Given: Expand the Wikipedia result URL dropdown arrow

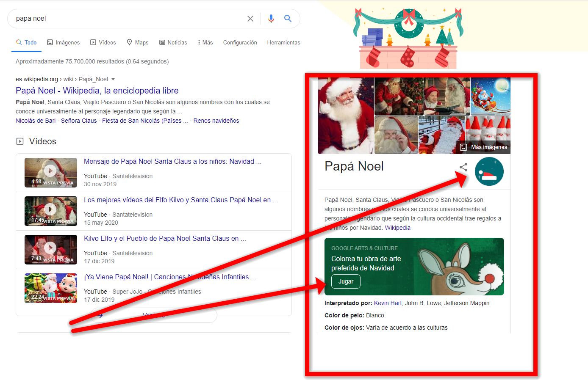Looking at the screenshot, I should (113, 80).
